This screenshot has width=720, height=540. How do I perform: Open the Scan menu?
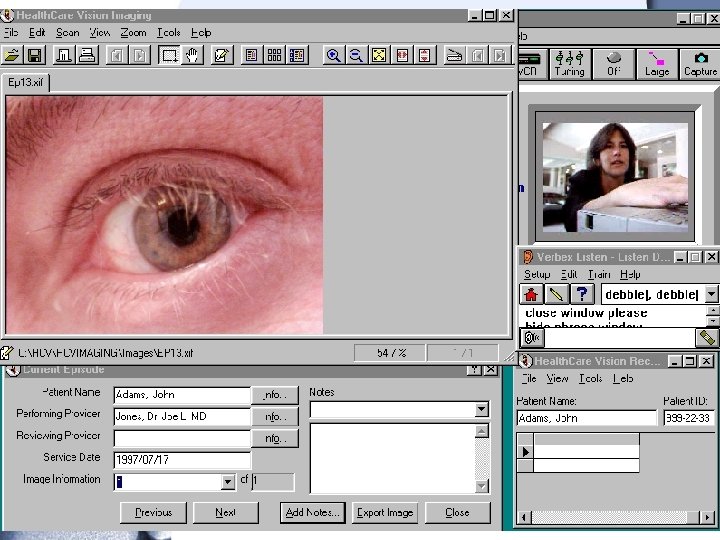(68, 33)
